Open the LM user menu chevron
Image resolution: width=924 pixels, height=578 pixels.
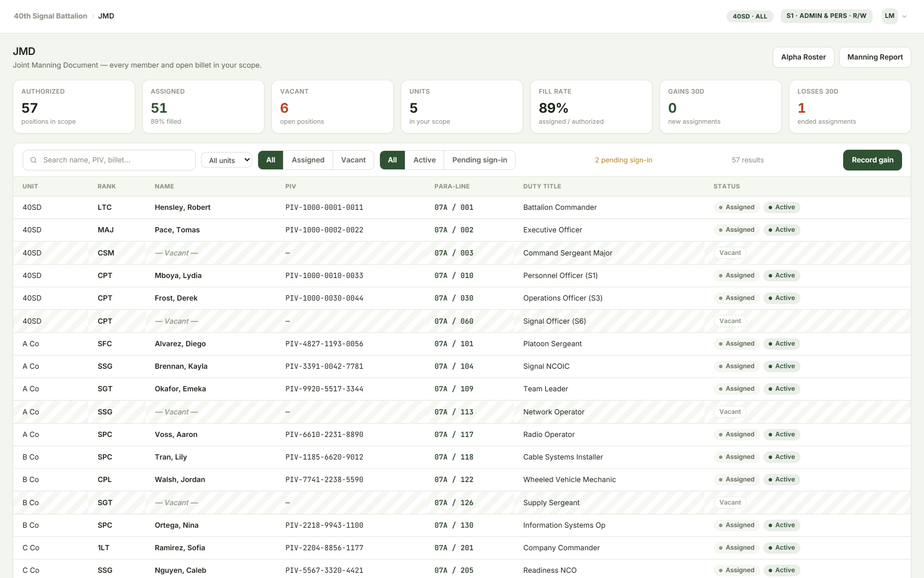point(904,16)
